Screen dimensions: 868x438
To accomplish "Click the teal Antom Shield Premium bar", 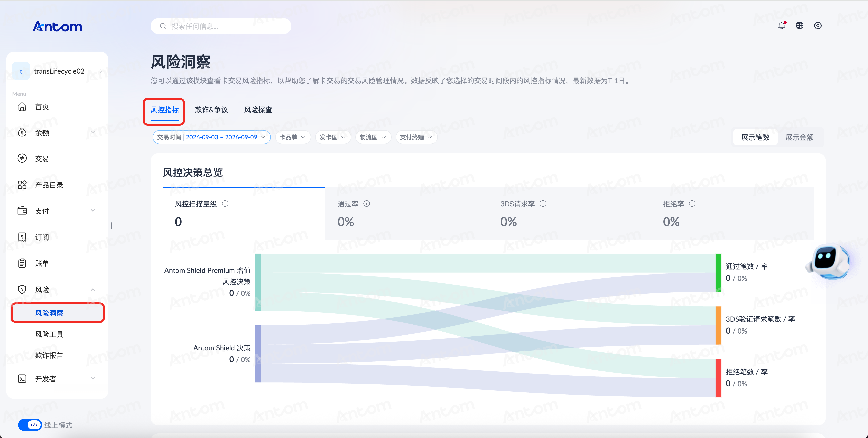I will click(x=258, y=282).
